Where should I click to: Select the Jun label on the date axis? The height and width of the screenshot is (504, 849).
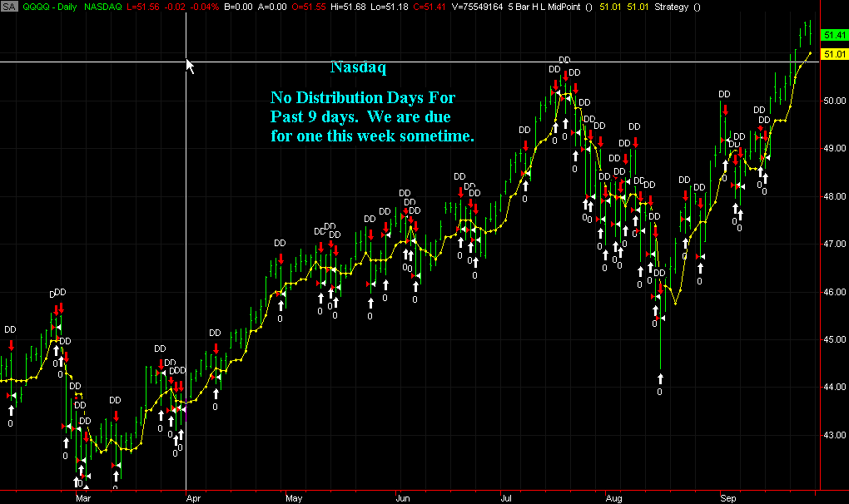(x=403, y=498)
